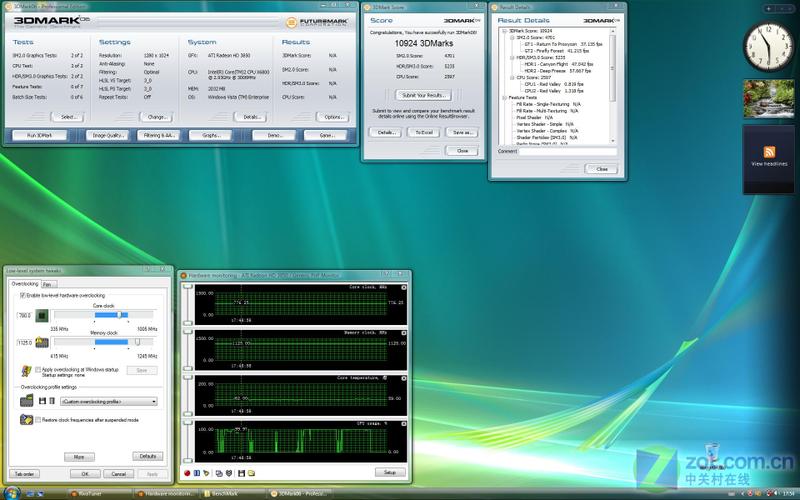Switch to Hardware monitoring in the taskbar
800x500 pixels.
166,494
